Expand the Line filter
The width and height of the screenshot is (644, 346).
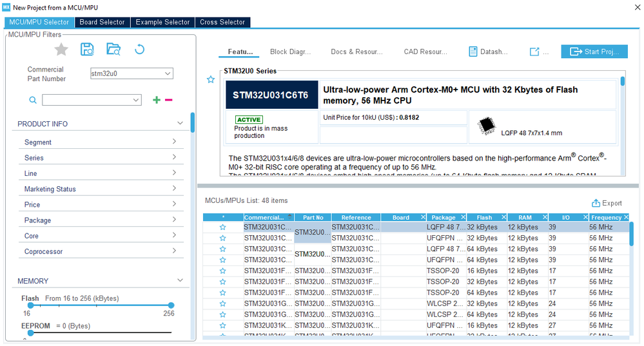[x=174, y=173]
